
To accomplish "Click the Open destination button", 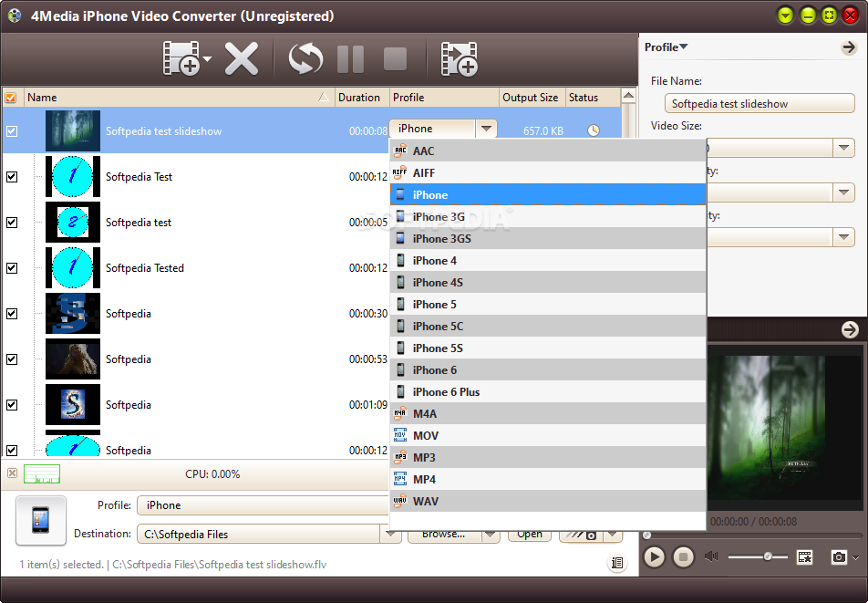I will click(x=530, y=535).
